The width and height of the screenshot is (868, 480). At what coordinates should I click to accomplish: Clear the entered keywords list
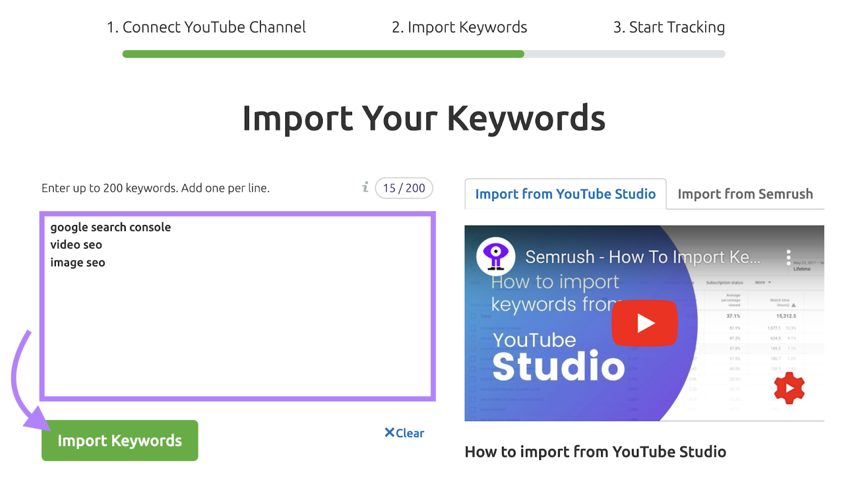pos(404,433)
